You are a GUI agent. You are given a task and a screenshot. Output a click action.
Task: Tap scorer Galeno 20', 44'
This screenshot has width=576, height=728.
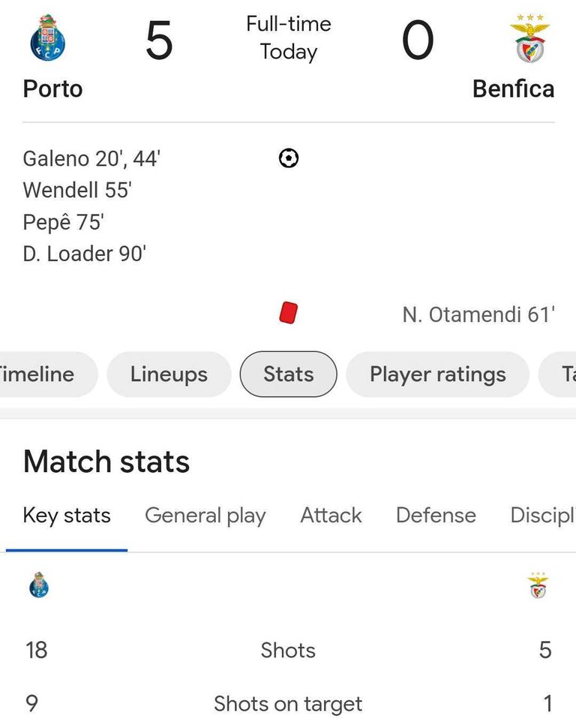91,159
